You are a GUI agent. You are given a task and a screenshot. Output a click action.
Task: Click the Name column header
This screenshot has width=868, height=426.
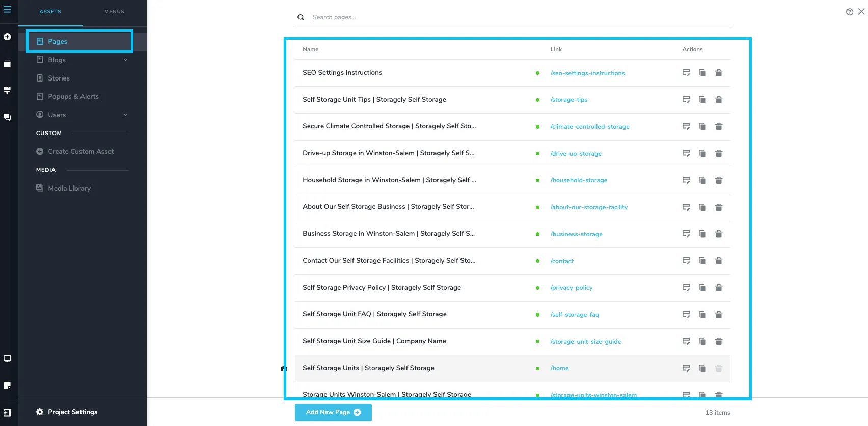(311, 49)
